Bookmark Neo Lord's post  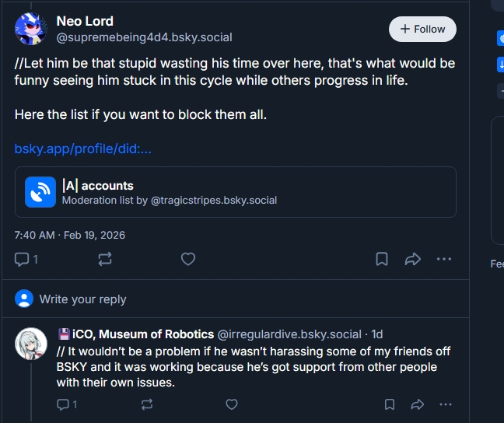(382, 259)
